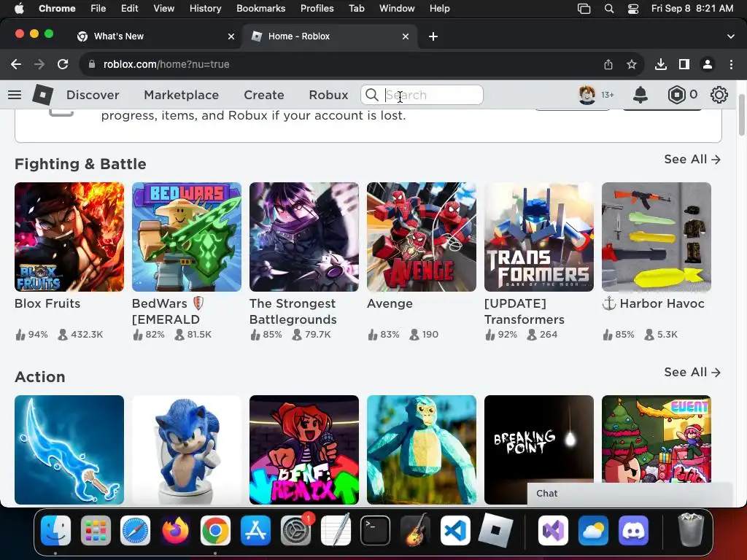This screenshot has height=560, width=747.
Task: Open The Strongest Battlegrounds thumbnail
Action: click(x=304, y=237)
